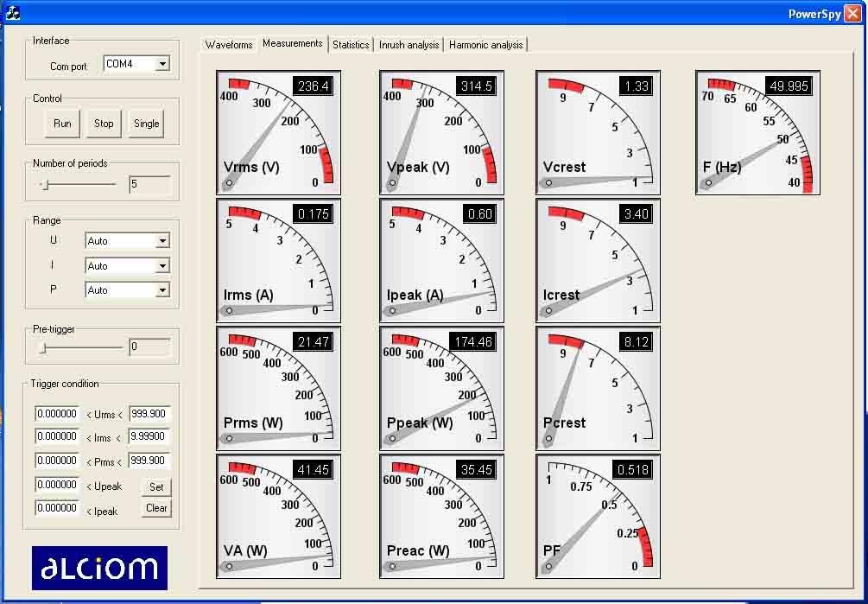This screenshot has width=868, height=604.
Task: Click the Prms upper limit 999.900 field
Action: pyautogui.click(x=150, y=461)
